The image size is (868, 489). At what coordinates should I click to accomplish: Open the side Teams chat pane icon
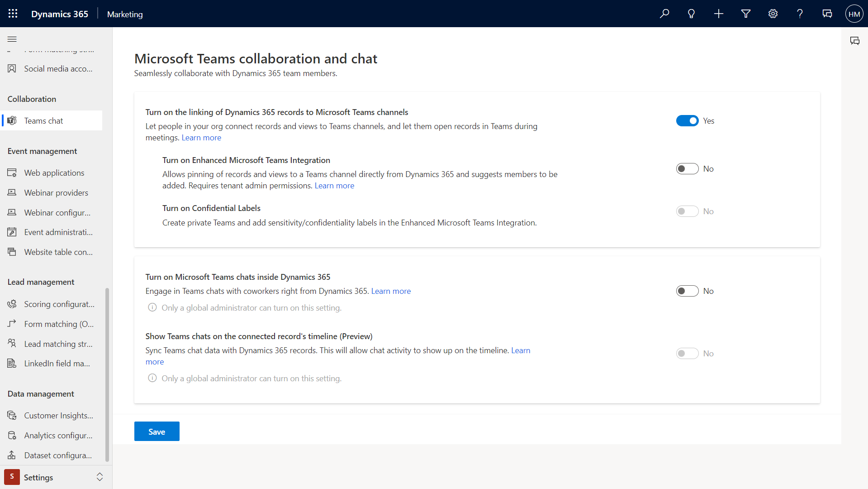(854, 41)
